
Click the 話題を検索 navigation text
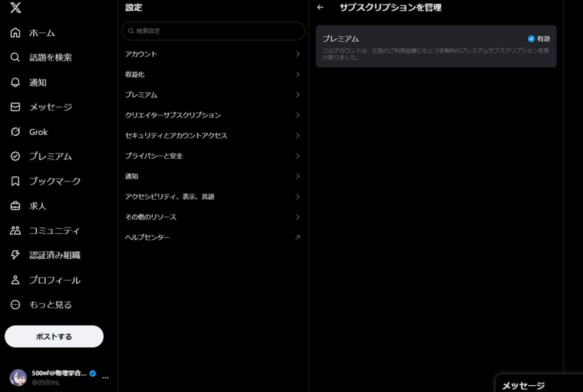coord(51,57)
